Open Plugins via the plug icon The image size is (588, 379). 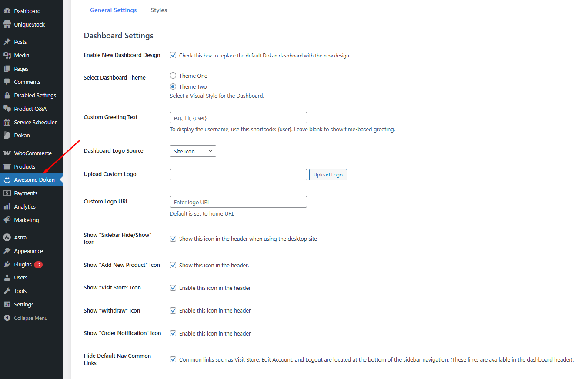(x=7, y=265)
